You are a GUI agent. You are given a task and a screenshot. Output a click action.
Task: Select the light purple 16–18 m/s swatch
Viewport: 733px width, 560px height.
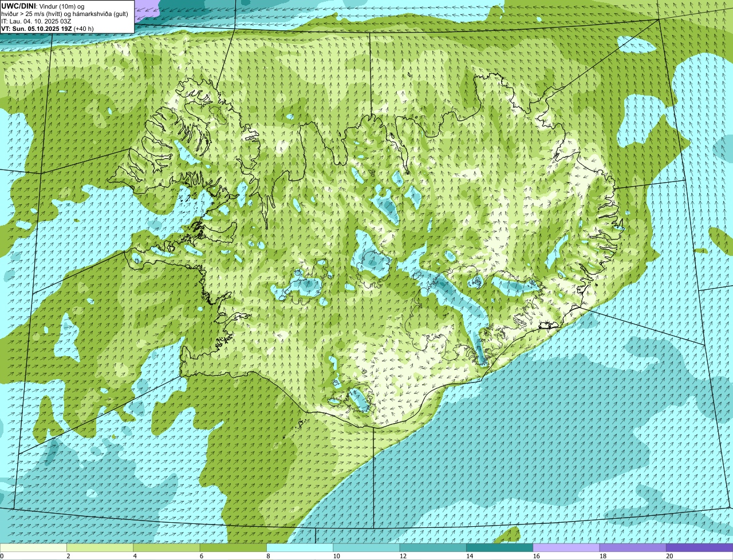[x=566, y=547]
